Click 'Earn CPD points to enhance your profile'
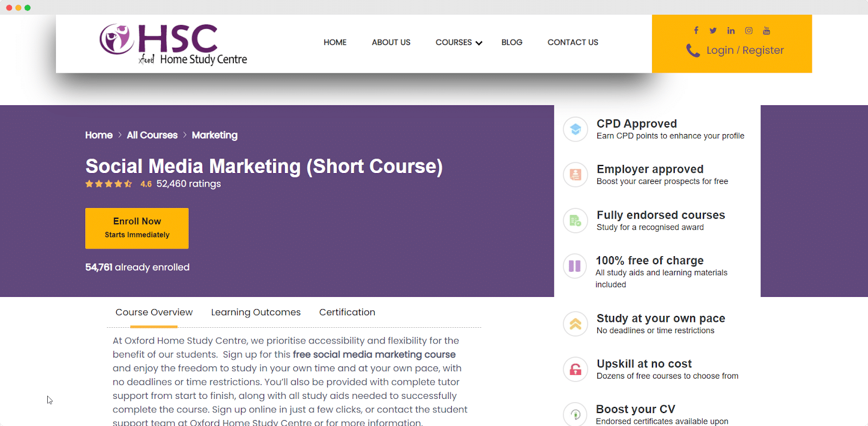 [671, 136]
